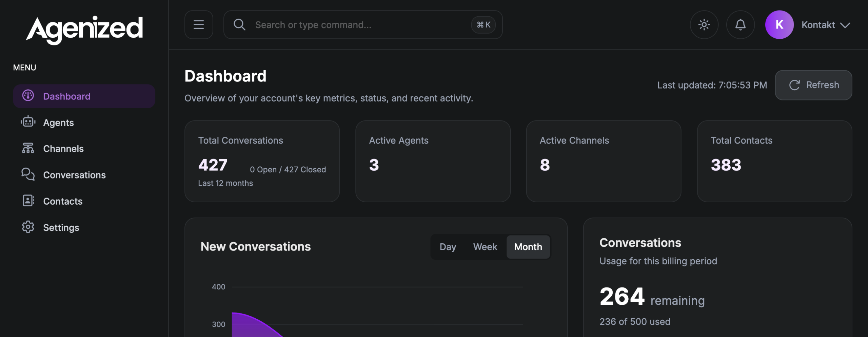Screen dimensions: 868x337
Task: Toggle the sidebar with hamburger icon
Action: pyautogui.click(x=199, y=25)
